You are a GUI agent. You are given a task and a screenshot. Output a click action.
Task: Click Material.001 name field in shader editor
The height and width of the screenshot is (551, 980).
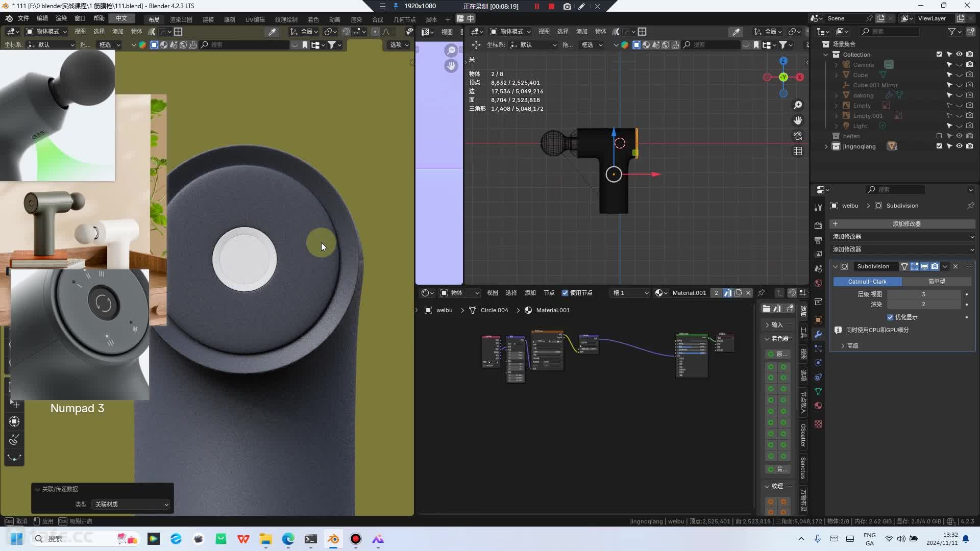[689, 293]
